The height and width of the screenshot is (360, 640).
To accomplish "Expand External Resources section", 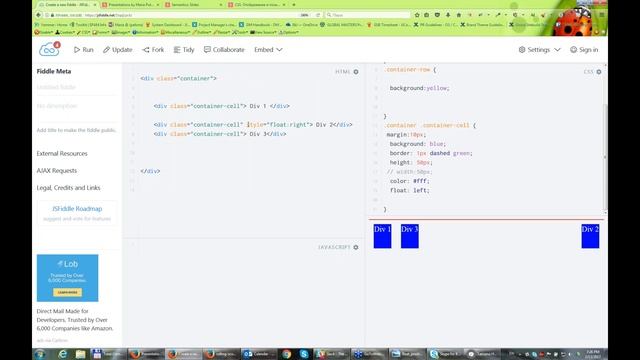I will point(62,153).
